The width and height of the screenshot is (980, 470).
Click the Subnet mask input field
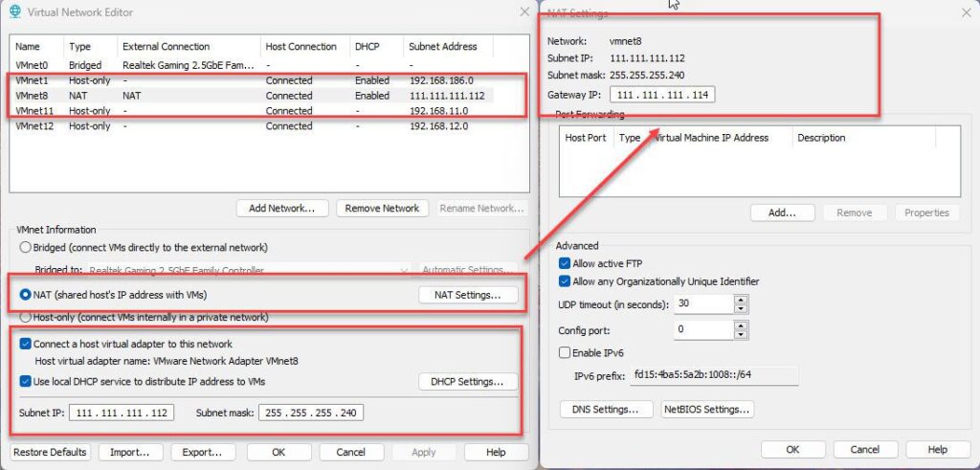pos(311,413)
